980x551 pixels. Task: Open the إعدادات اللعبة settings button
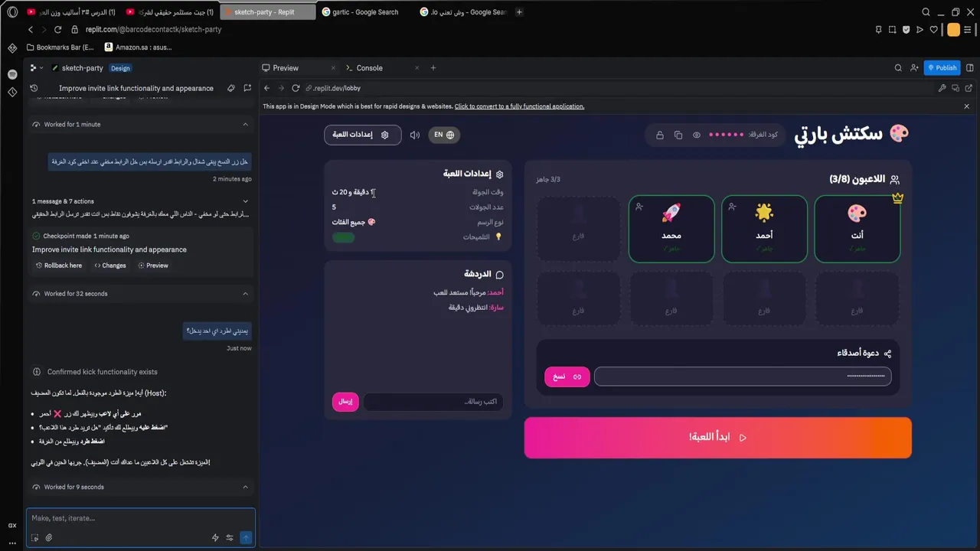click(x=362, y=135)
